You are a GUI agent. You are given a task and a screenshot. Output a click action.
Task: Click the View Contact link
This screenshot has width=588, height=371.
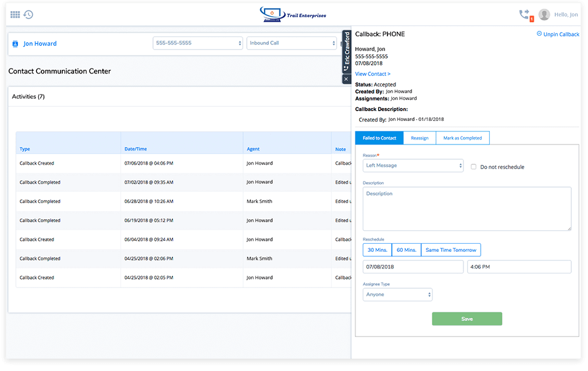(373, 74)
